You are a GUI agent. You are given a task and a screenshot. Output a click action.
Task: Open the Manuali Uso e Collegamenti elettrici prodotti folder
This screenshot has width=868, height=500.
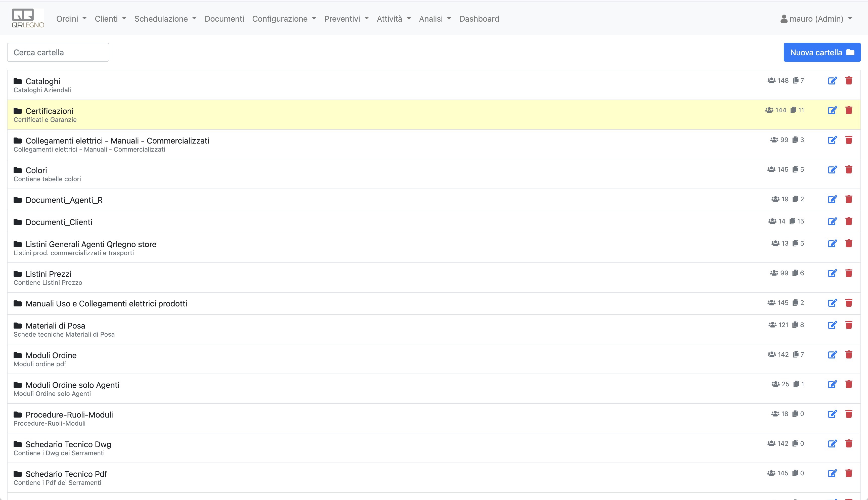tap(106, 304)
